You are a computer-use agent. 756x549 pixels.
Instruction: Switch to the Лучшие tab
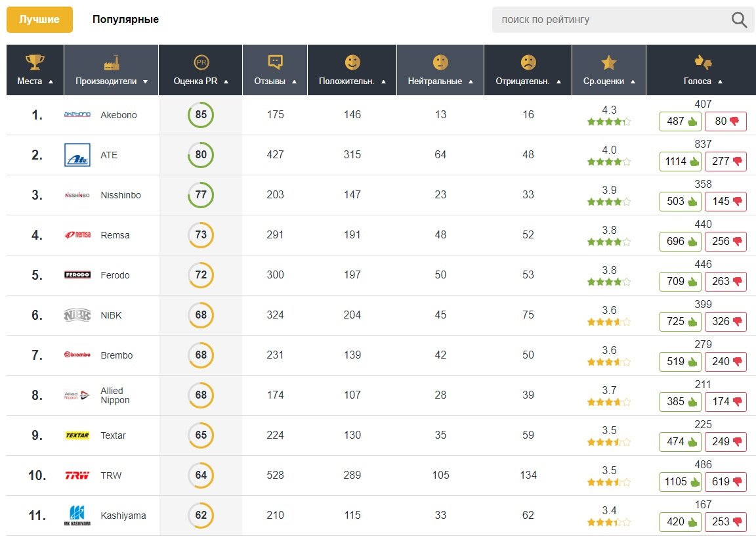[39, 20]
